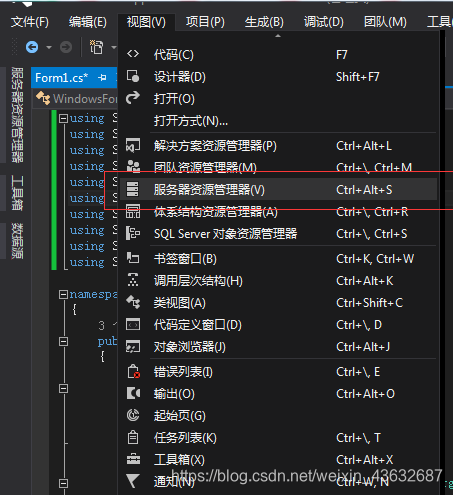Open the dropdown beside the backward arrow
Screen dimensions: 453x495
coord(49,47)
